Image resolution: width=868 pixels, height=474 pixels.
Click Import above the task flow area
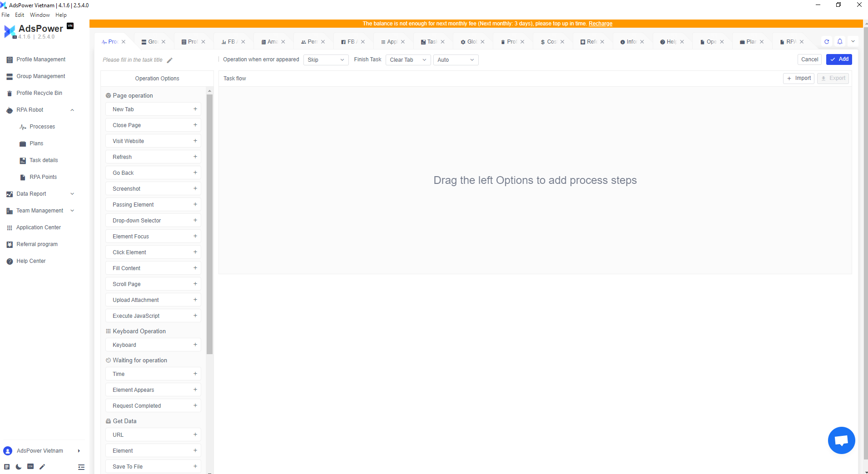799,78
